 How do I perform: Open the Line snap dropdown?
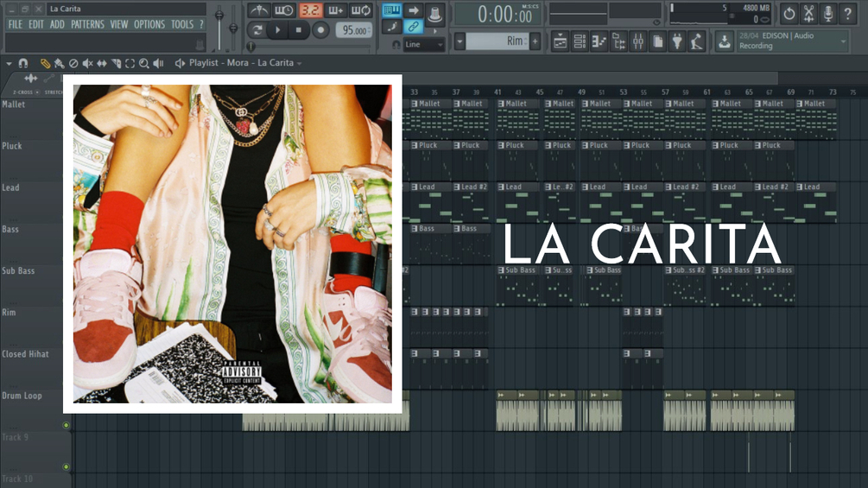pyautogui.click(x=424, y=44)
